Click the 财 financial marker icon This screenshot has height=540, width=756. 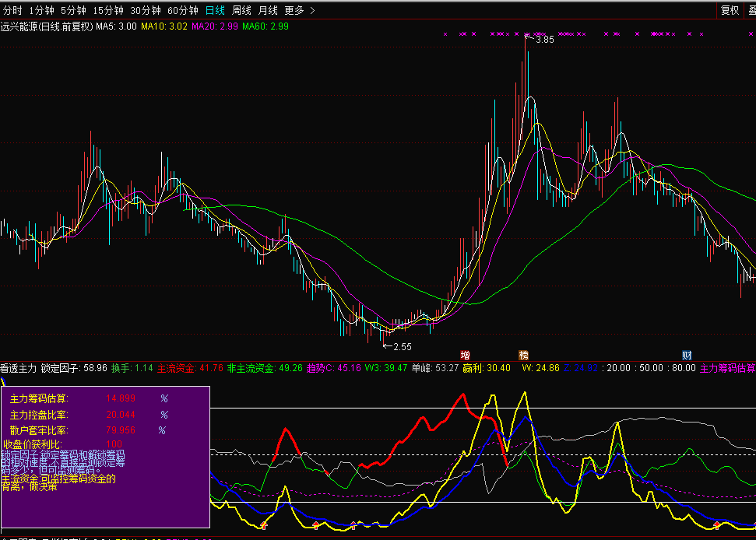pos(687,356)
